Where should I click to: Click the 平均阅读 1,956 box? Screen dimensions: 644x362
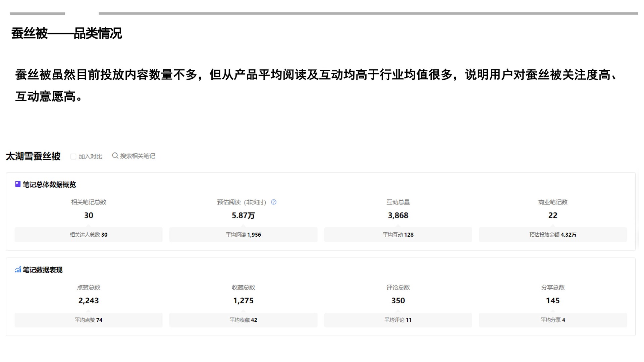(243, 235)
